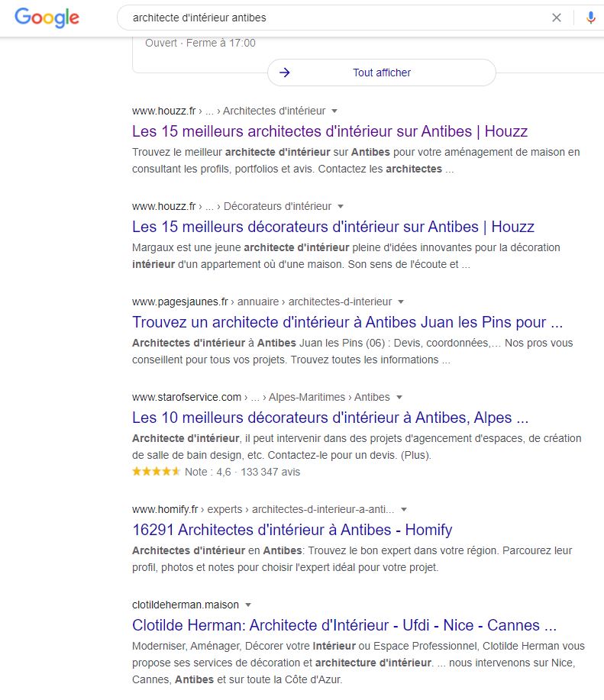Click snippet starting Architectes d'intérieur en Antibes
The image size is (604, 700).
352,559
